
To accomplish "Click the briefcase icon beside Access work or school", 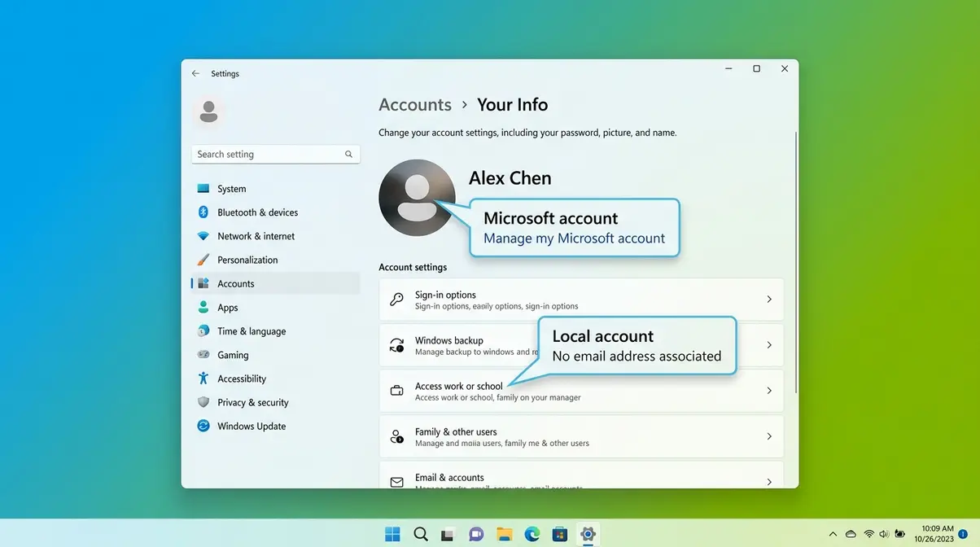I will 397,391.
